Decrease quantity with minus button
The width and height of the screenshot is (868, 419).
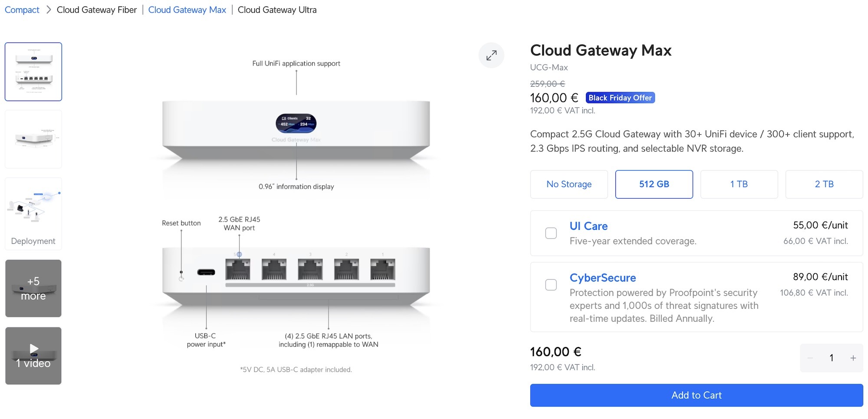(x=810, y=358)
